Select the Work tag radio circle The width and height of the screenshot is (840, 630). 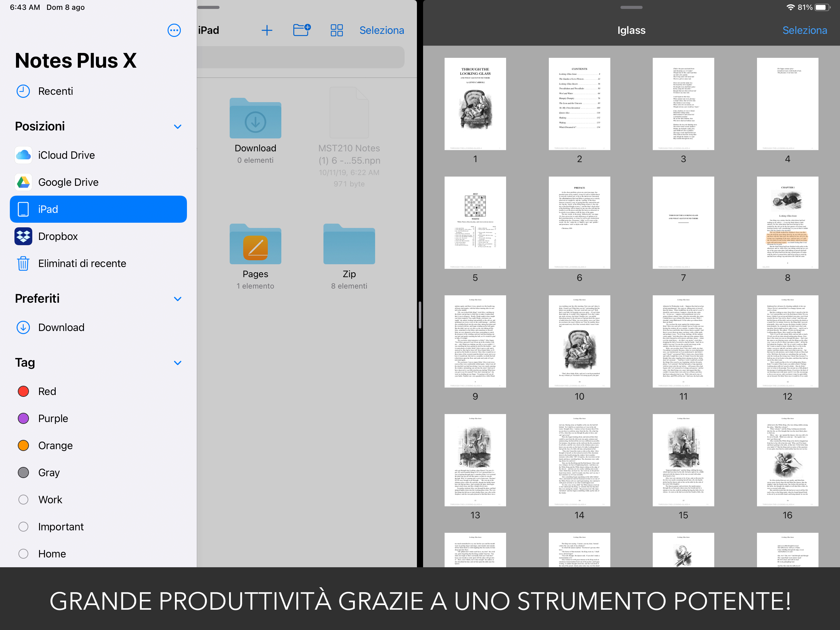[23, 500]
